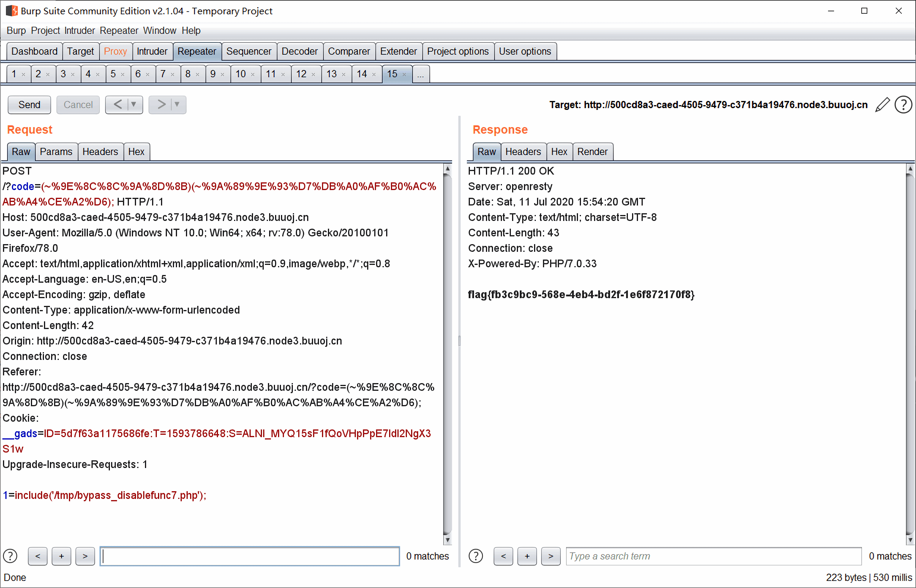The image size is (916, 588).
Task: Switch response view to Hex
Action: pos(559,151)
